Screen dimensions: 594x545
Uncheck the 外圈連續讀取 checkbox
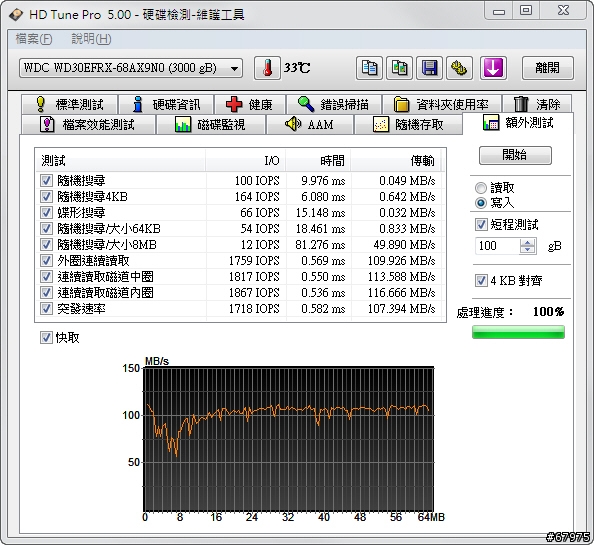pyautogui.click(x=46, y=261)
